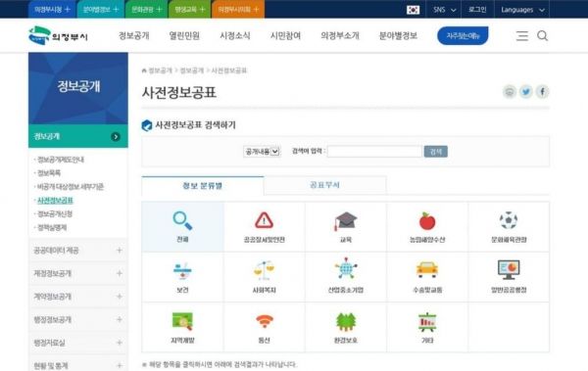Select the 기타 presentation board category
588x371 pixels.
coord(427,322)
